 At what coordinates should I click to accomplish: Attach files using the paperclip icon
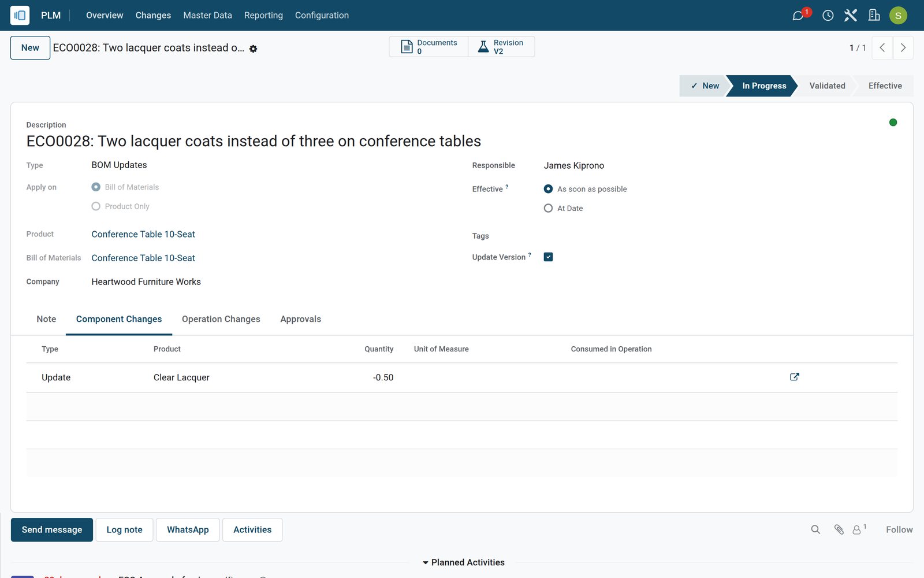click(x=839, y=529)
